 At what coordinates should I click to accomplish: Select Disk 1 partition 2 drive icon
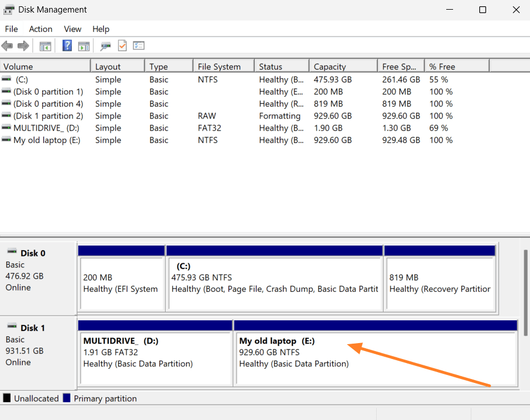pyautogui.click(x=6, y=115)
